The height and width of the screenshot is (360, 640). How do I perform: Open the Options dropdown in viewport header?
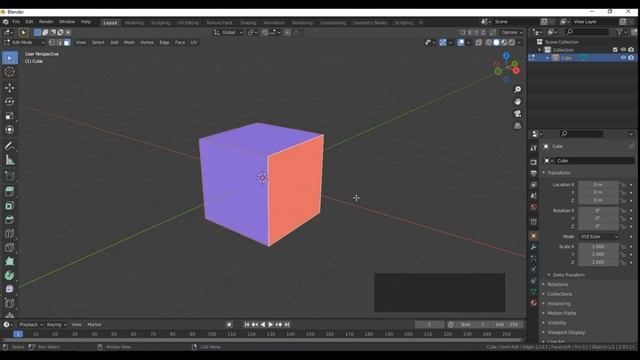(x=512, y=32)
